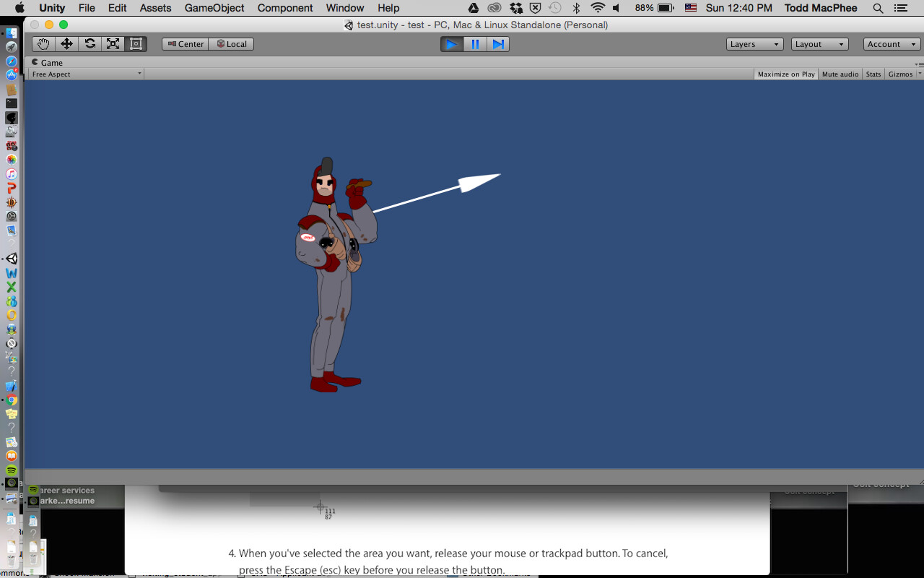The image size is (924, 578).
Task: Select the Rotate tool
Action: pyautogui.click(x=90, y=43)
